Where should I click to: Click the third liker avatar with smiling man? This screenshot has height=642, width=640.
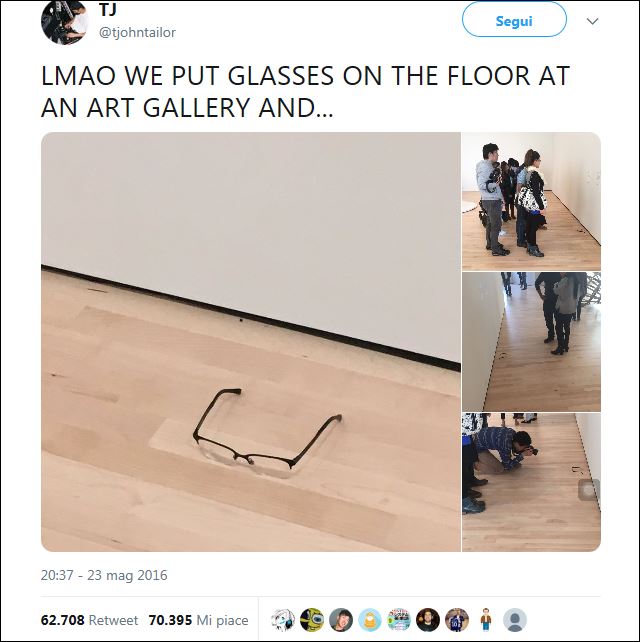(341, 620)
